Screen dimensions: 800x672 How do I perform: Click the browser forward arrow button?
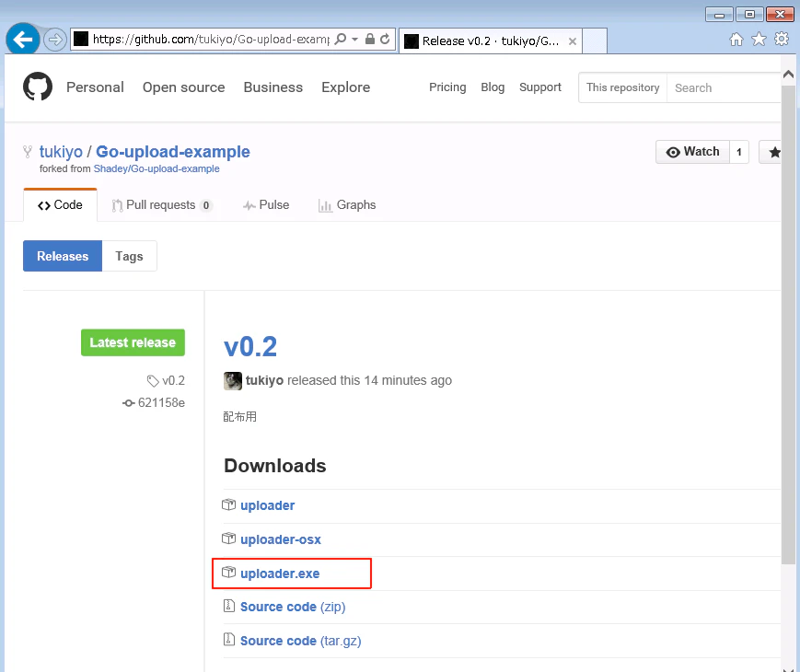point(54,40)
